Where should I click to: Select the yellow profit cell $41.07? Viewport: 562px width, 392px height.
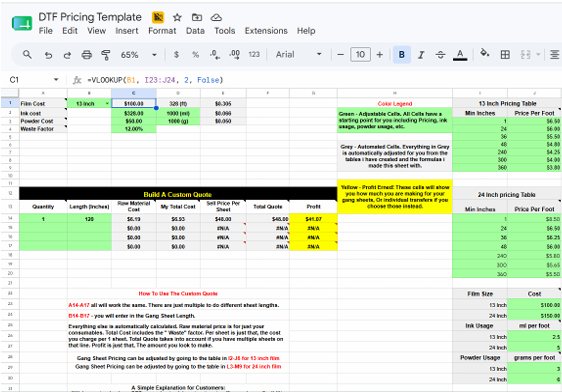tap(313, 219)
